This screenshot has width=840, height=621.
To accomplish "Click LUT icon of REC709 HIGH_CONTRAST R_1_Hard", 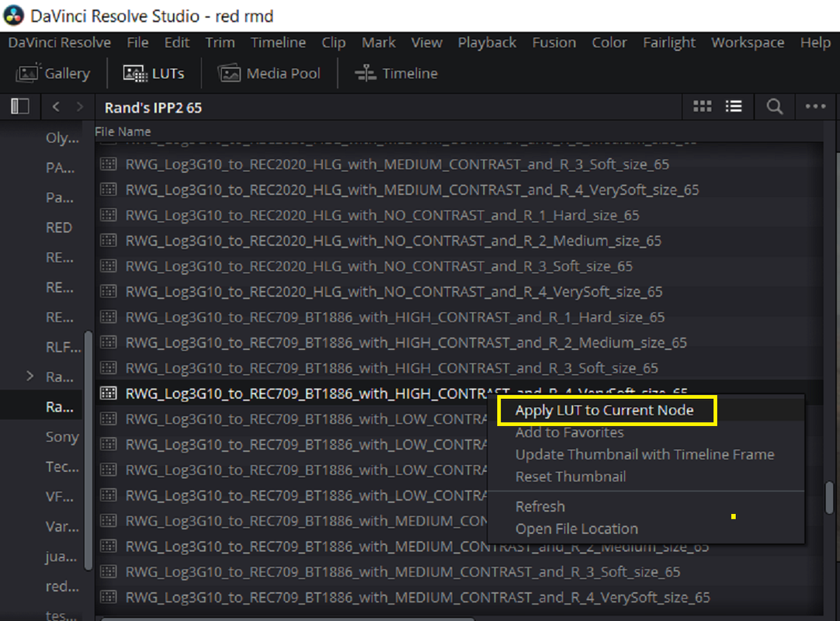I will tap(108, 317).
